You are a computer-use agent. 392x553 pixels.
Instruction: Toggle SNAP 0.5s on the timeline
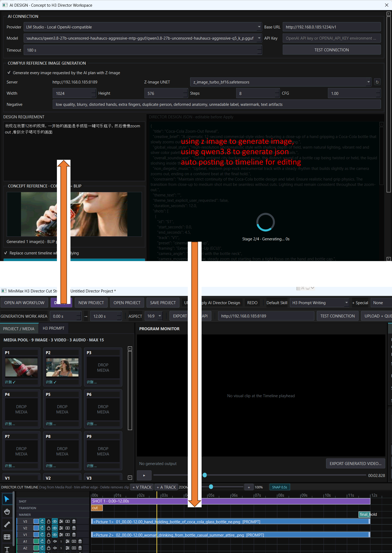click(x=280, y=487)
